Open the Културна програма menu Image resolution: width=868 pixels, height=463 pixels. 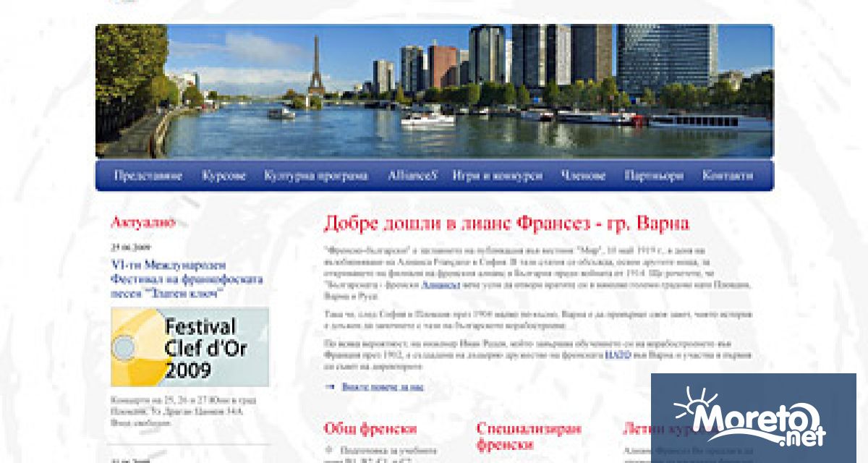316,176
